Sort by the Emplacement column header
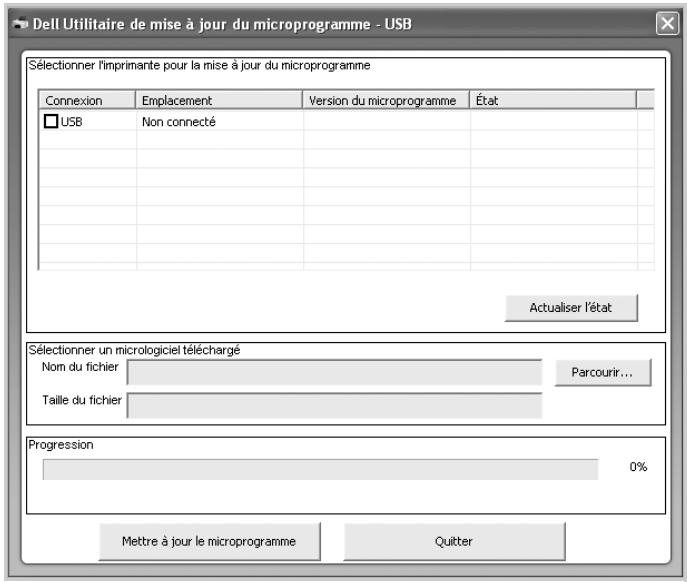The width and height of the screenshot is (687, 582). pyautogui.click(x=219, y=100)
